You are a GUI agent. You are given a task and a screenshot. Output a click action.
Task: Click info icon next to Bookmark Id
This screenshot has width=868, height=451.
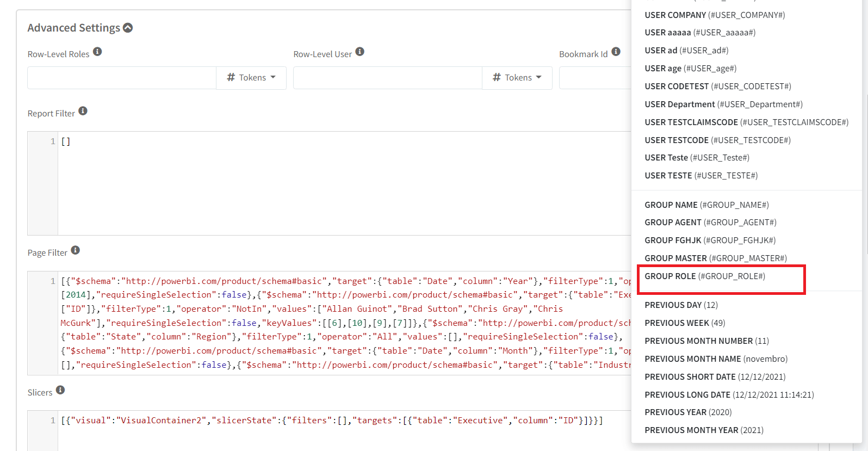click(616, 52)
